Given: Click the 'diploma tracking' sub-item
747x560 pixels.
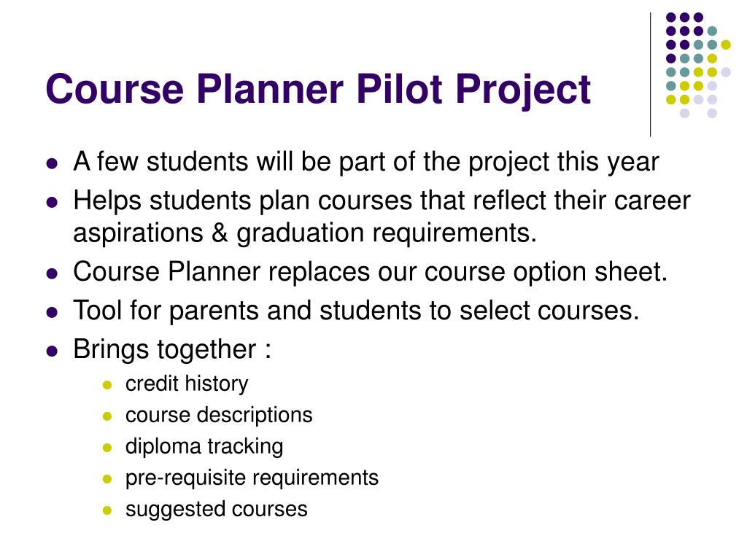Looking at the screenshot, I should pyautogui.click(x=204, y=447).
